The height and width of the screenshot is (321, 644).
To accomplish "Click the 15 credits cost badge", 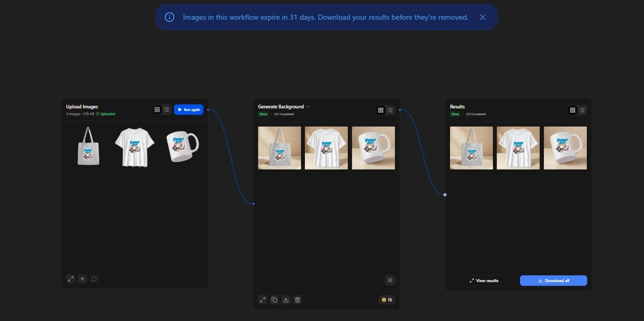I will (x=387, y=300).
